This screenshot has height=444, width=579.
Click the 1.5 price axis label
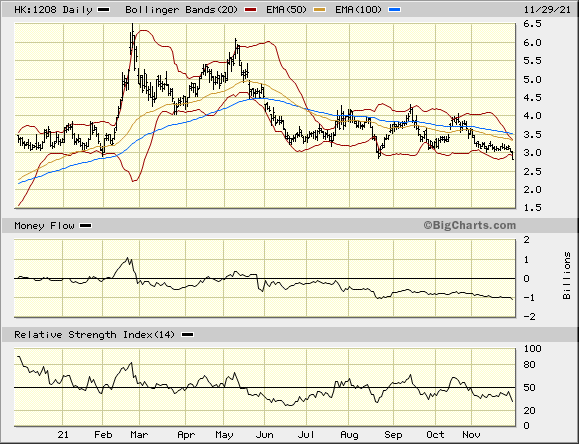coord(532,208)
